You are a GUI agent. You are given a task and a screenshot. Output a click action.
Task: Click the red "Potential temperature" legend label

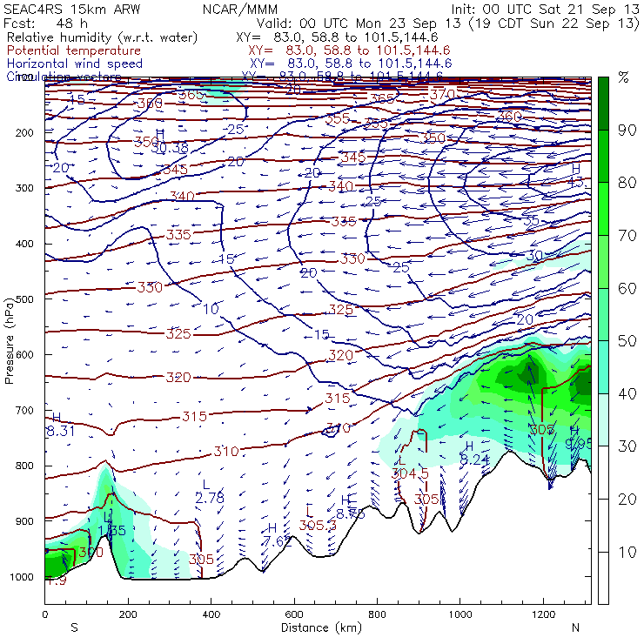[x=74, y=50]
